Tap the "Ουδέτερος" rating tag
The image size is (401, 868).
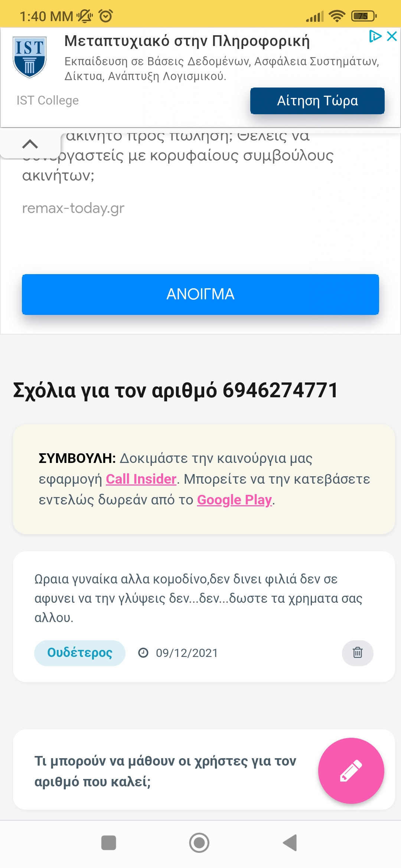(80, 652)
